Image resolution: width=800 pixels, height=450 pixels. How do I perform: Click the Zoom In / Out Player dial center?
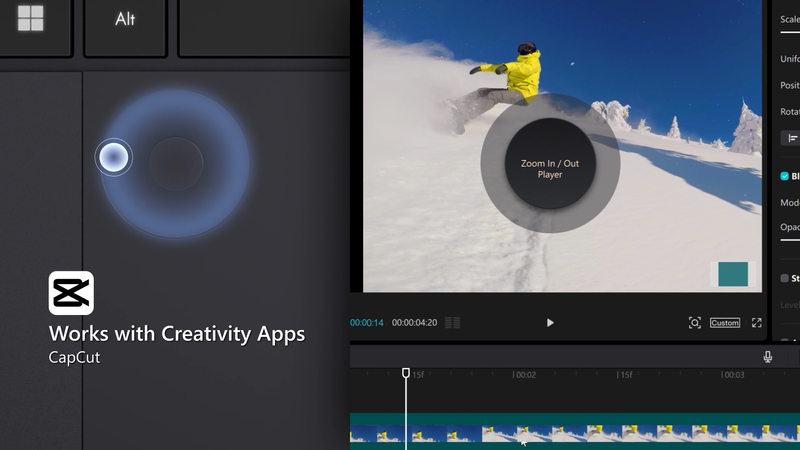(x=550, y=168)
